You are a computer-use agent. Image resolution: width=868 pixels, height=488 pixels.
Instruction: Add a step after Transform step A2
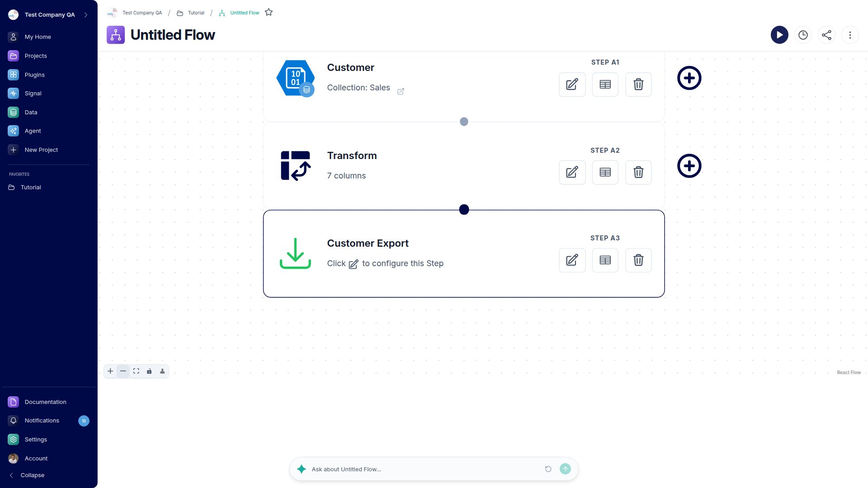click(x=689, y=166)
